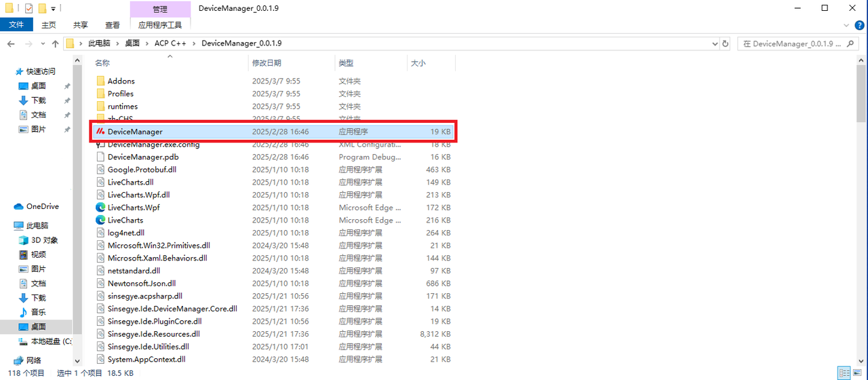Click the DeviceManager_0.0.1.9 search box
This screenshot has height=380, width=868.
pos(799,43)
